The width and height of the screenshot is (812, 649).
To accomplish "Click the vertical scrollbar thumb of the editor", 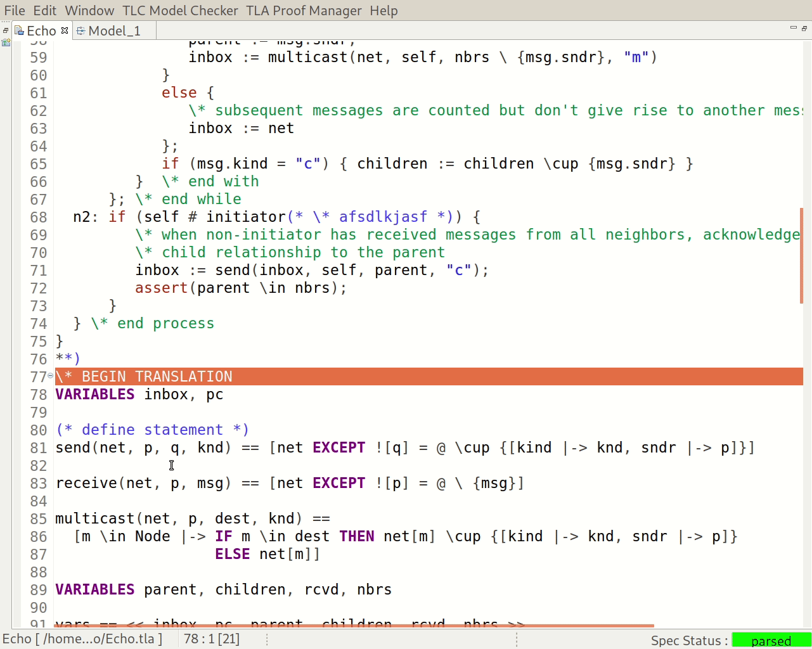I will pos(801,255).
